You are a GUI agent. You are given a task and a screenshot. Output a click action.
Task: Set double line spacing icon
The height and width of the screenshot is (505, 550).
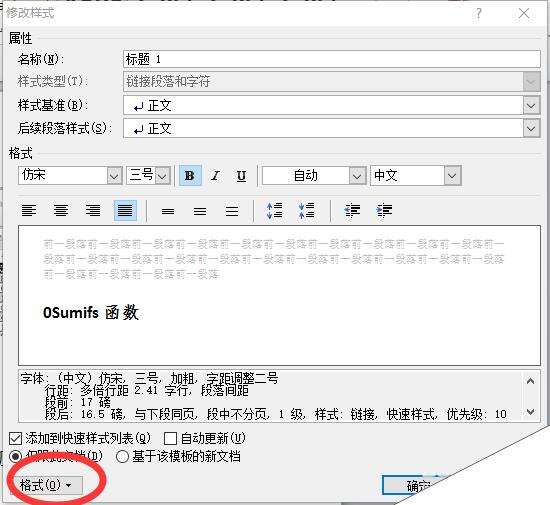point(232,211)
